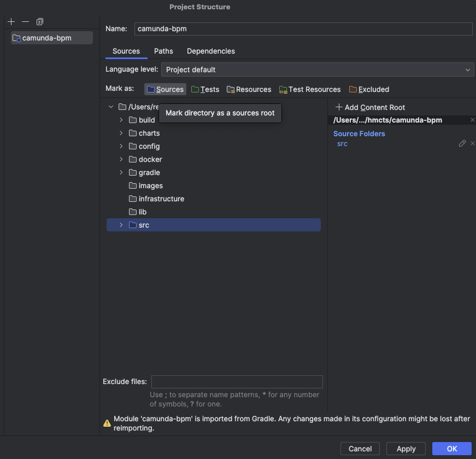
Task: Select the build folder icon
Action: point(133,120)
